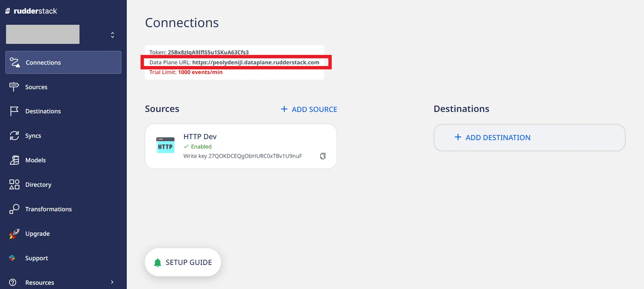The width and height of the screenshot is (644, 289).
Task: Open the Connections menu item
Action: point(63,62)
